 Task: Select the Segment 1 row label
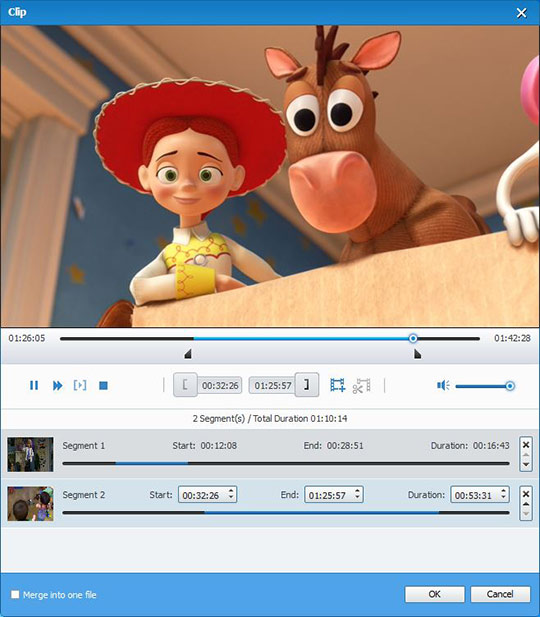(x=84, y=445)
